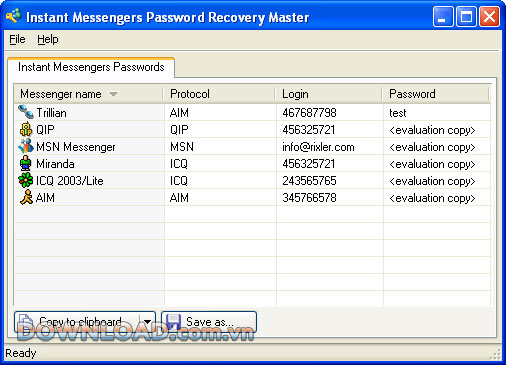
Task: Click the Miranda messenger icon
Action: coord(26,163)
